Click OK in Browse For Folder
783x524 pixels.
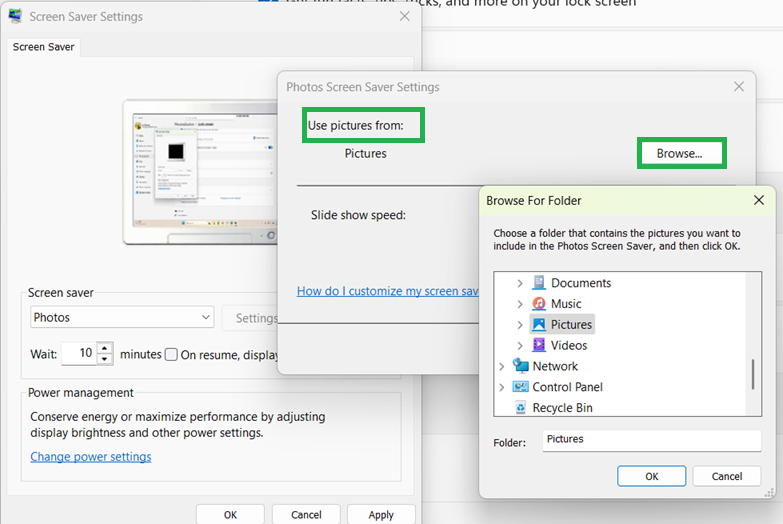coord(652,476)
